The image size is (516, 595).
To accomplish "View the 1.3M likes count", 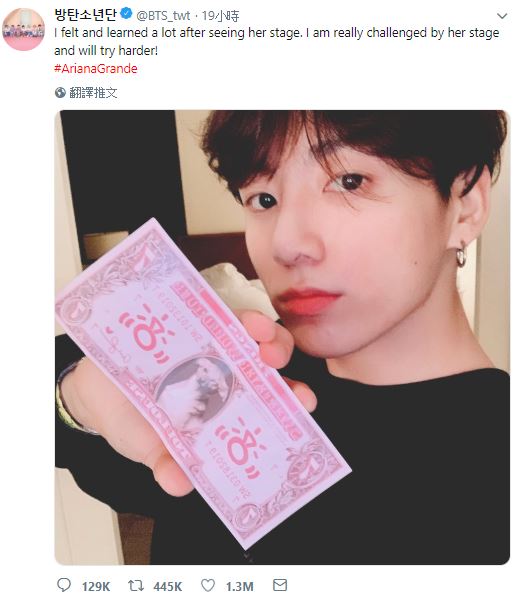I will click(x=240, y=586).
